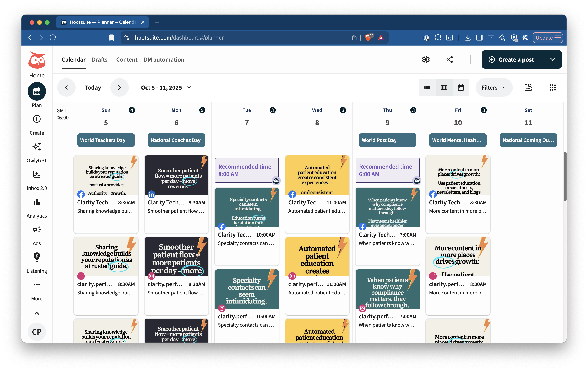This screenshot has height=371, width=588.
Task: Switch to the Drafts tab
Action: point(99,59)
